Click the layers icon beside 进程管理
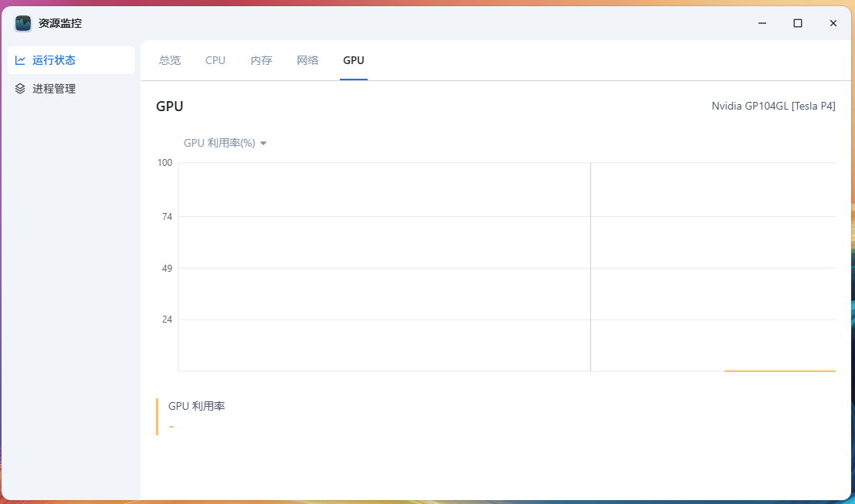The height and width of the screenshot is (504, 855). click(20, 89)
